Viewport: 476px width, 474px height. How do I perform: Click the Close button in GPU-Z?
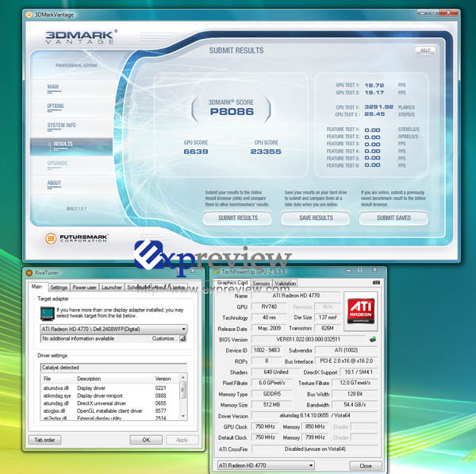(x=366, y=466)
